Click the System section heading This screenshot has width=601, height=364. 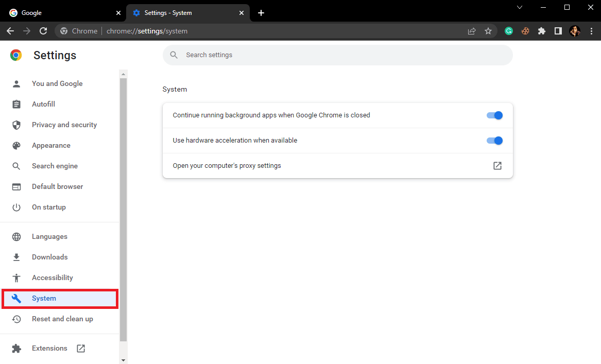point(175,89)
